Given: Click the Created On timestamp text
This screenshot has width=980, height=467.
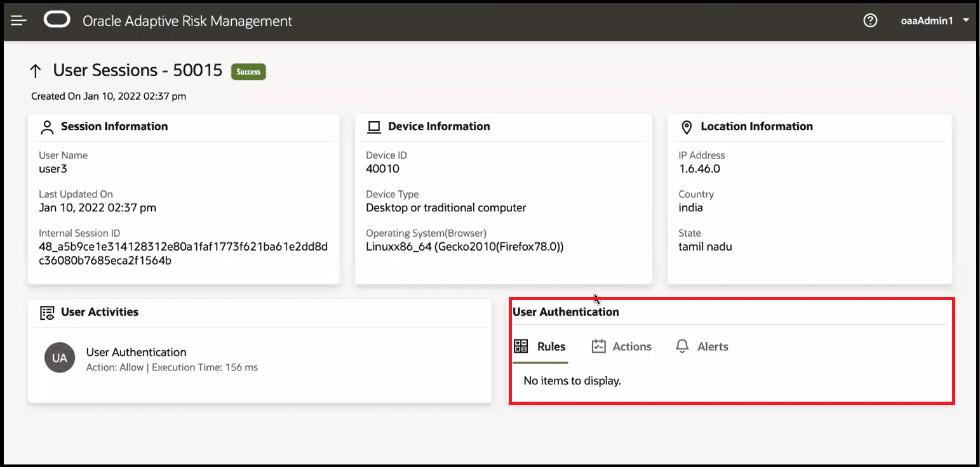Looking at the screenshot, I should pos(109,96).
